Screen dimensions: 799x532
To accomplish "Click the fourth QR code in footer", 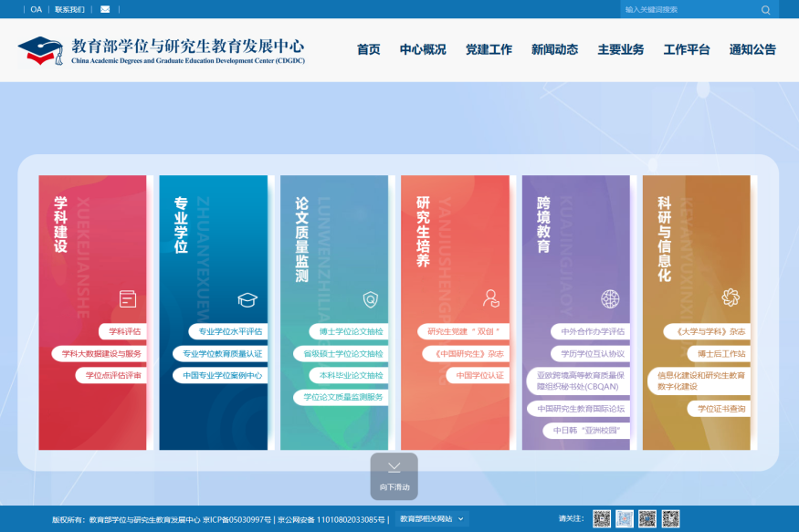I will (x=670, y=518).
